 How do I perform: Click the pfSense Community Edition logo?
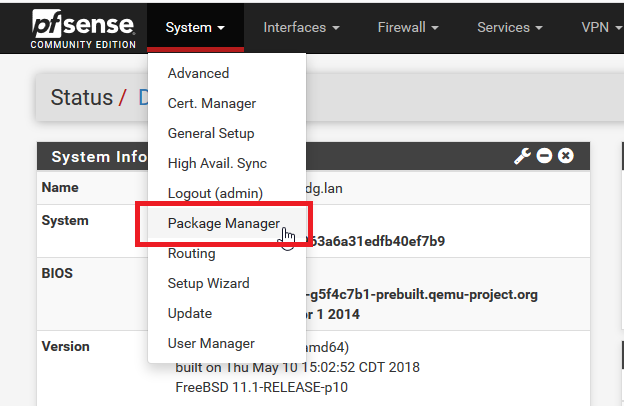tap(83, 29)
